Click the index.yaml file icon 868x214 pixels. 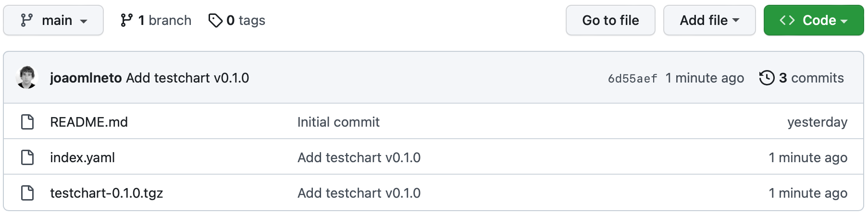27,157
